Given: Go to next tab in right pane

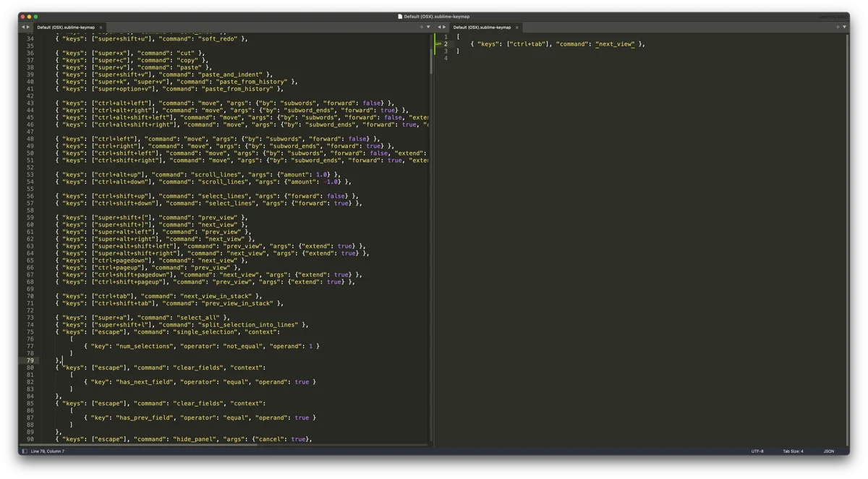Looking at the screenshot, I should pos(444,27).
